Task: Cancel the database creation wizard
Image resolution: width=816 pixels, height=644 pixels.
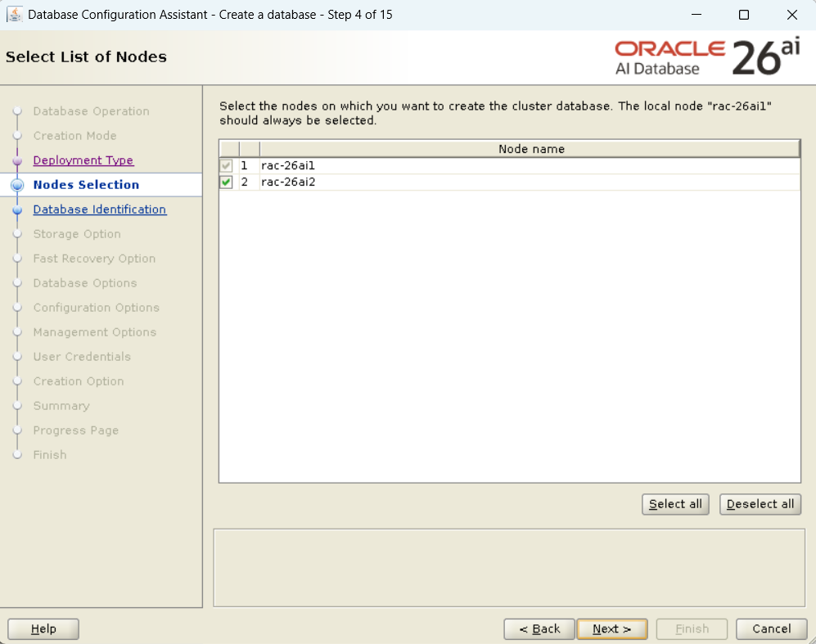Action: pos(771,628)
